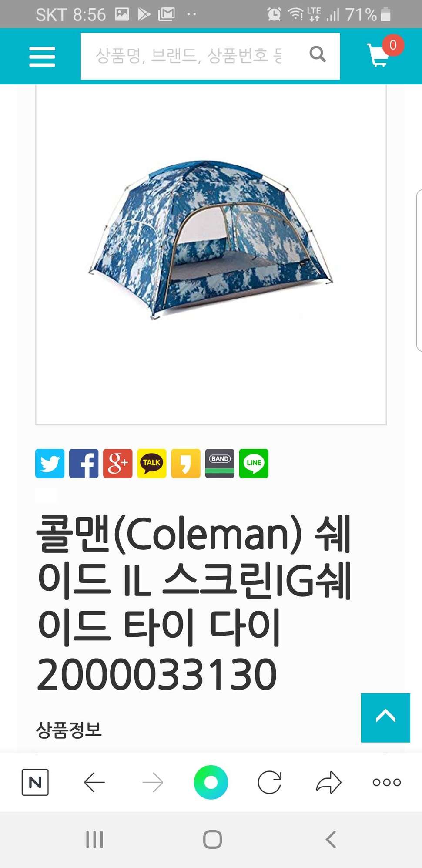This screenshot has width=422, height=868.
Task: Focus the product search field
Action: 191,56
